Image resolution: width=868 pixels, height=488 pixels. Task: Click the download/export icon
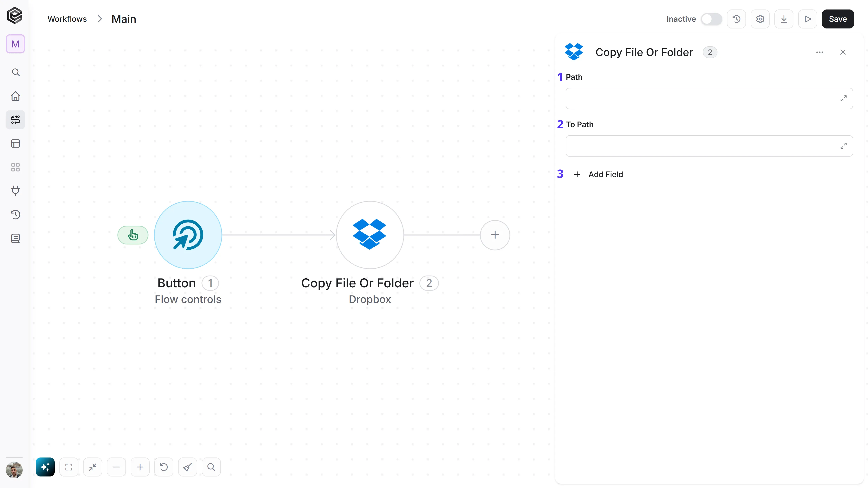[x=784, y=19]
